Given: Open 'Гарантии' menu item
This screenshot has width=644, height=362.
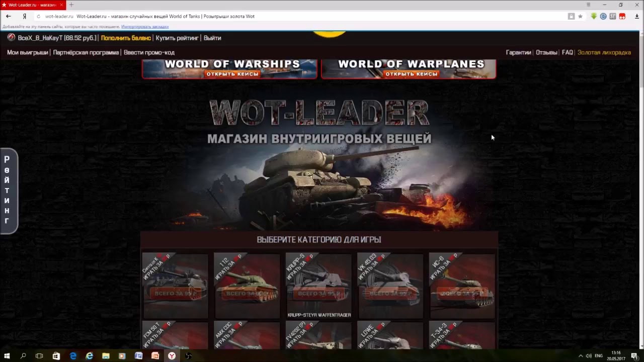Looking at the screenshot, I should (518, 52).
